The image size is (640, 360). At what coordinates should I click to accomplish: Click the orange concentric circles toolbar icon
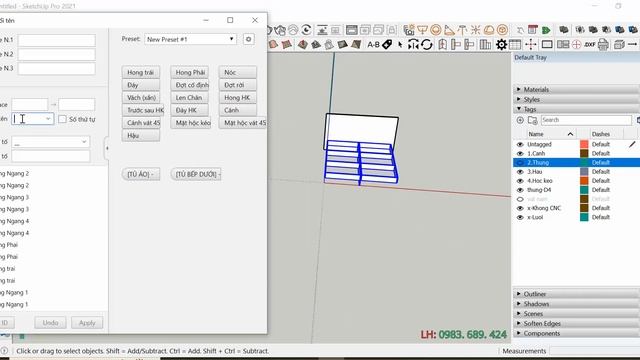click(x=436, y=29)
